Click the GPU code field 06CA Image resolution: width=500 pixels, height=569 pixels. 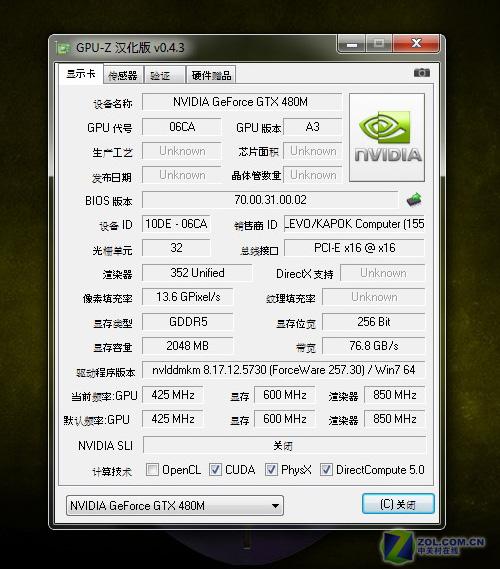point(181,127)
